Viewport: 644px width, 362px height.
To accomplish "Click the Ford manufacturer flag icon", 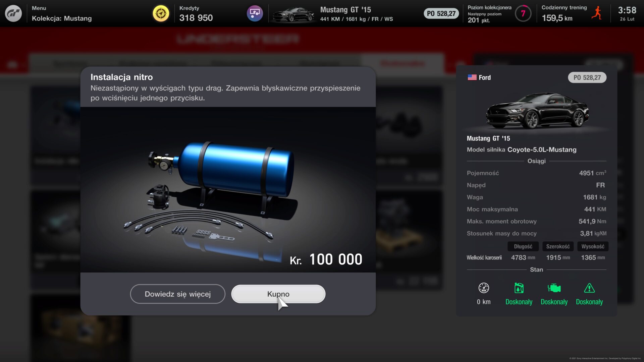I will [472, 77].
